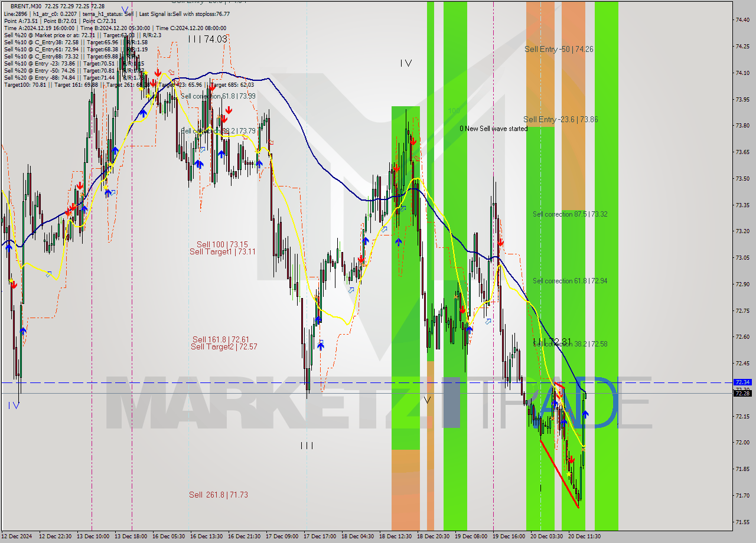The image size is (756, 543).
Task: Click '16 Dec 13:30' on the time axis
Action: pyautogui.click(x=207, y=537)
